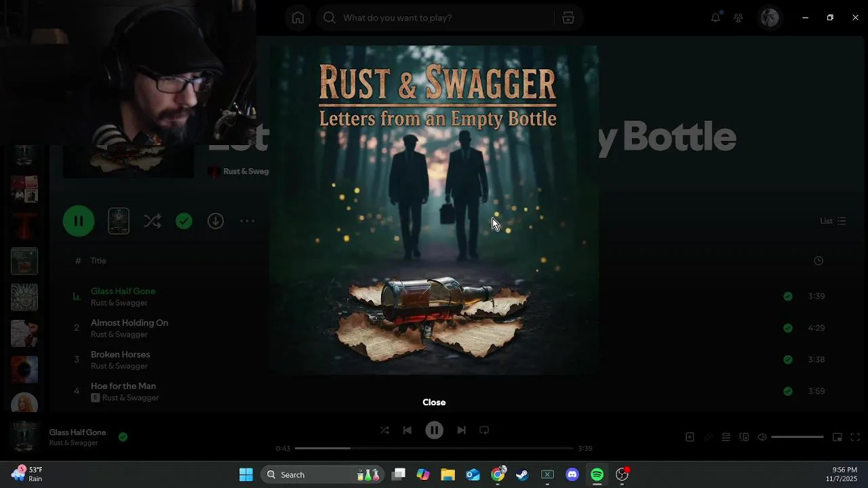
Task: Open the notifications bell (What's New)
Action: coord(715,18)
